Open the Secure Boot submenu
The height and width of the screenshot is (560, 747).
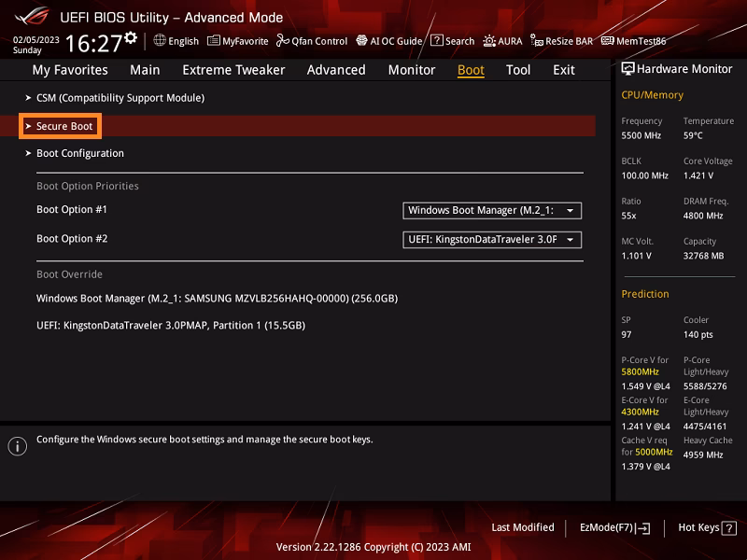[298, 126]
